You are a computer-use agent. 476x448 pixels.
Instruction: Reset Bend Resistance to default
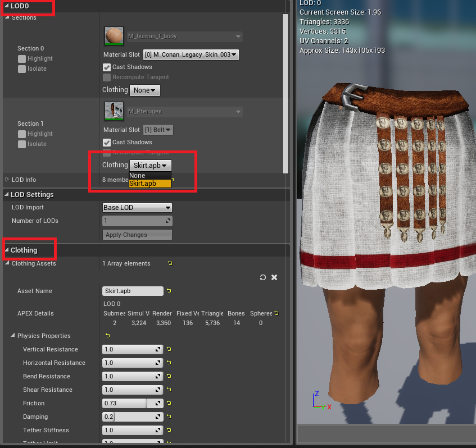169,376
